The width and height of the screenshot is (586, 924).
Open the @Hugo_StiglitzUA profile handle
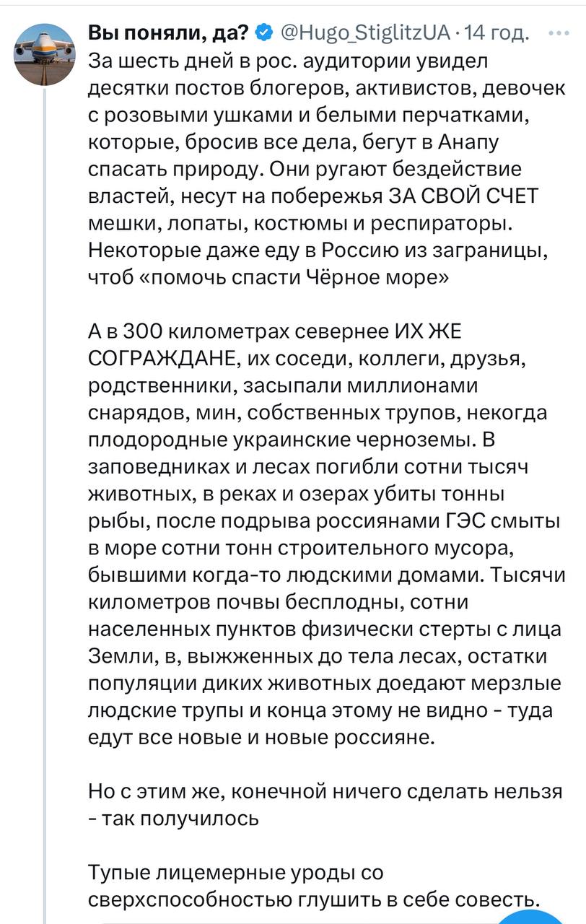click(364, 32)
